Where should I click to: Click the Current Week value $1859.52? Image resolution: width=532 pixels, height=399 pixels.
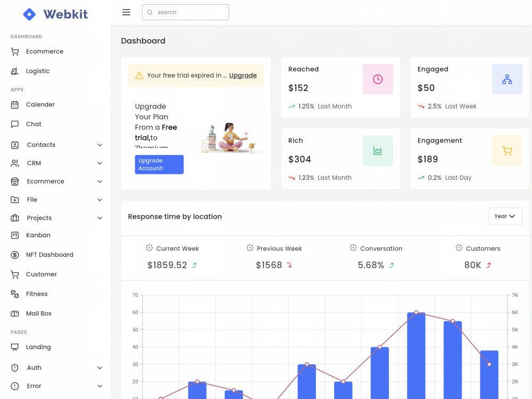click(x=167, y=265)
